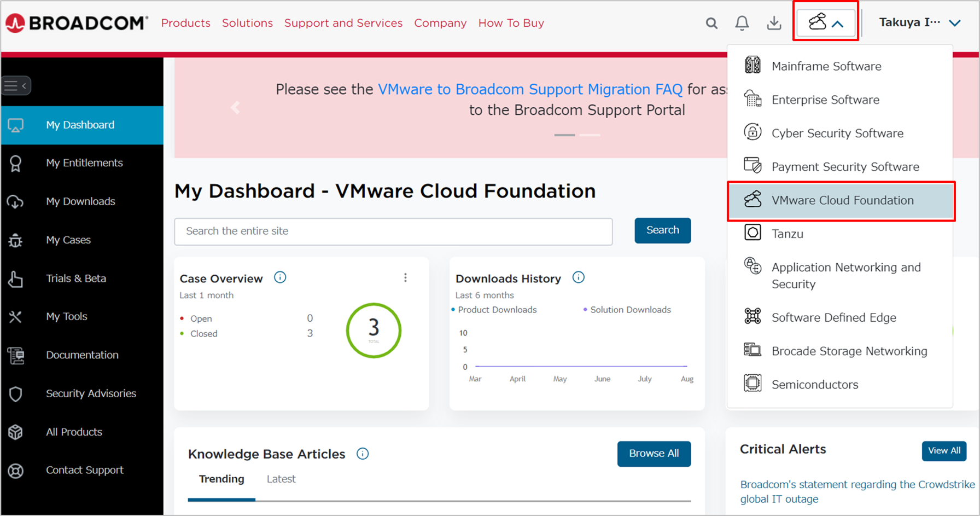This screenshot has height=516, width=980.
Task: Open Broadcom's Crowdstrike outage statement link
Action: 857,491
